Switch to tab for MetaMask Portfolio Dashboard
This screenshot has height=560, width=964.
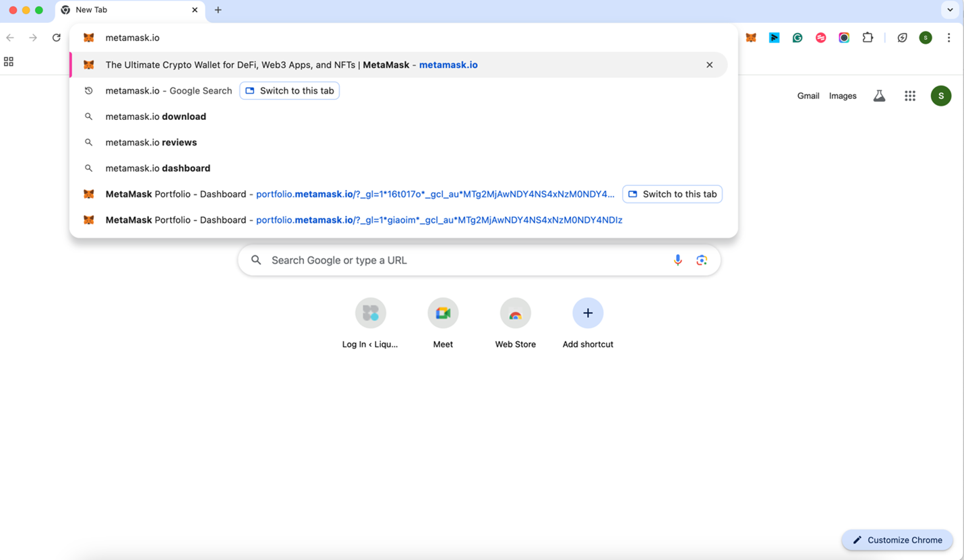pyautogui.click(x=673, y=194)
